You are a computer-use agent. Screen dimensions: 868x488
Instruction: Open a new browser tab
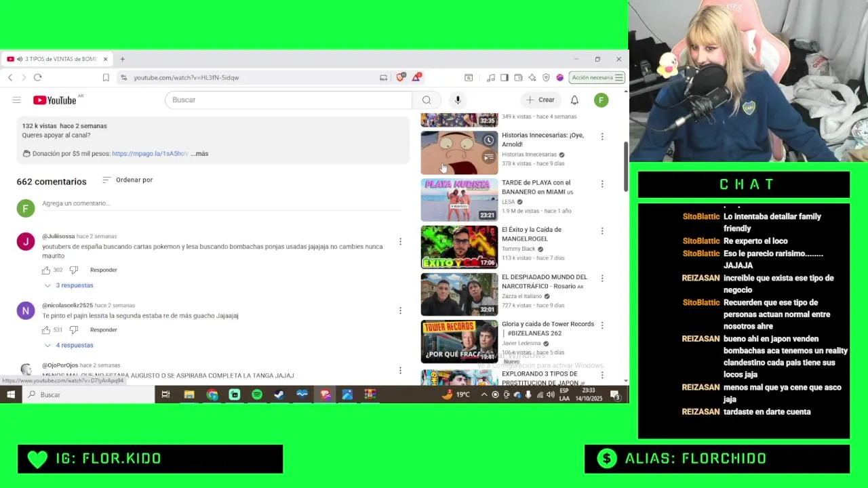click(122, 59)
